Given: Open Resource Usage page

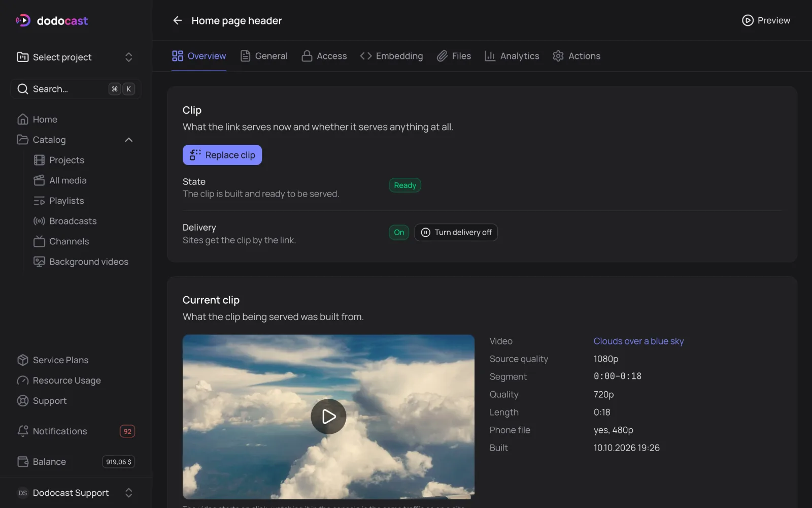Looking at the screenshot, I should tap(76, 380).
